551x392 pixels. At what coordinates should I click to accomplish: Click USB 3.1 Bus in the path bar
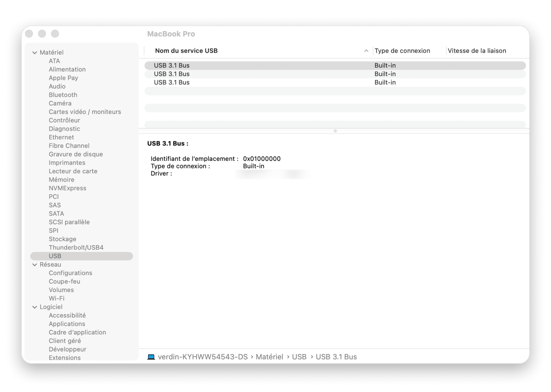tap(336, 357)
